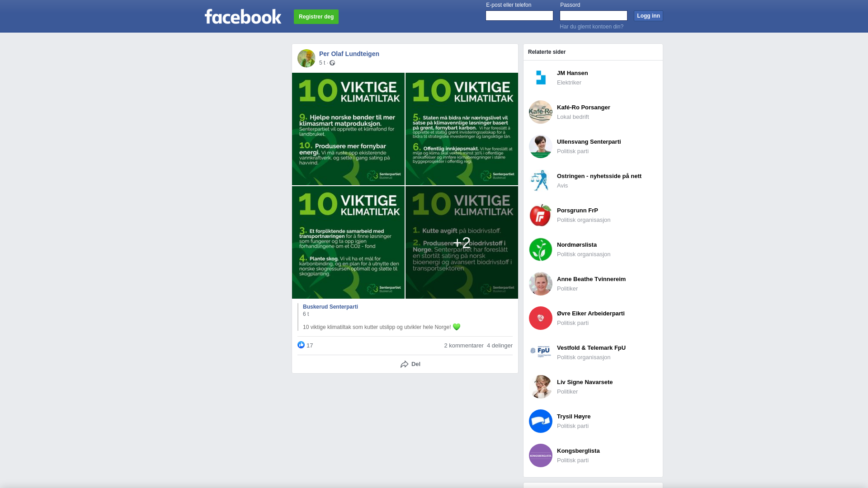Open Per Olaf Lundteigen's profile picture
Image resolution: width=868 pixels, height=488 pixels.
pos(307,58)
